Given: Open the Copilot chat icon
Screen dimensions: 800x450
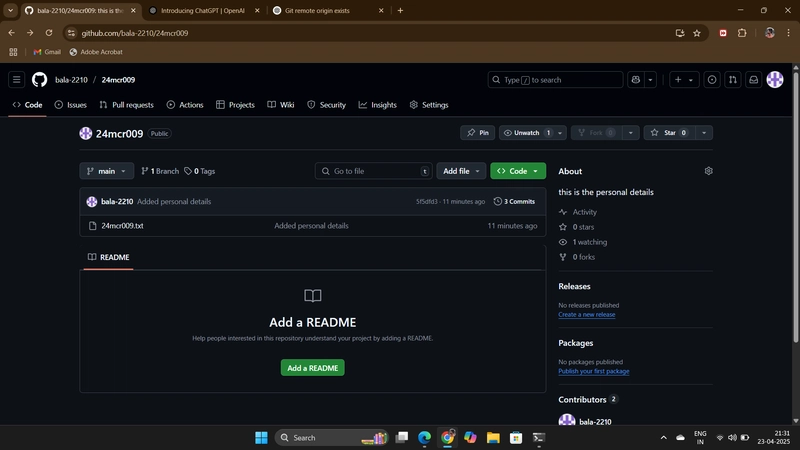Looking at the screenshot, I should pyautogui.click(x=636, y=80).
